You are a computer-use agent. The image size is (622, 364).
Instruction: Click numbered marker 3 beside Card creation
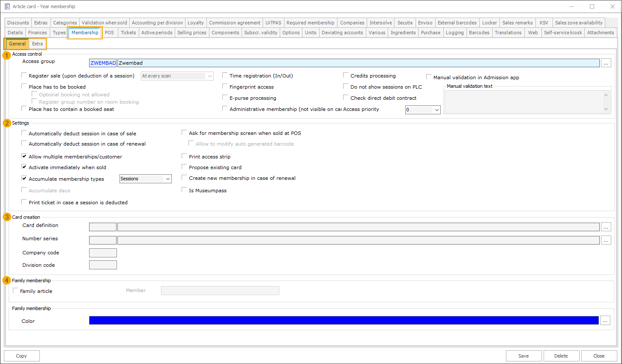coord(7,217)
